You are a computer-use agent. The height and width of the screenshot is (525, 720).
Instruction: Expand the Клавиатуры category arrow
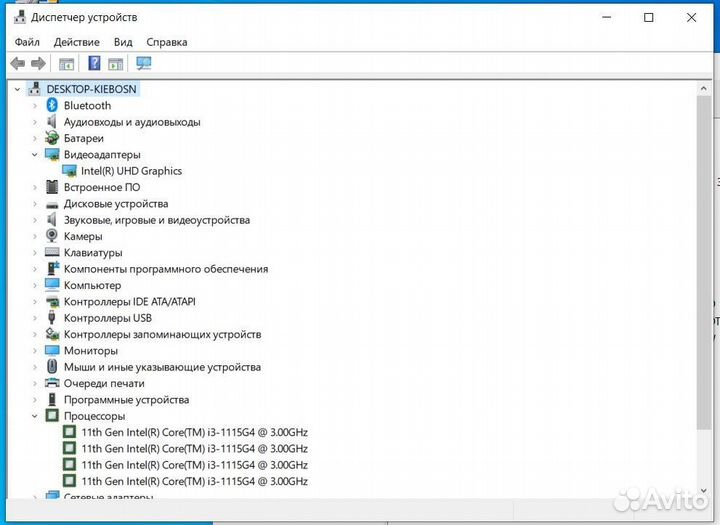pos(35,253)
